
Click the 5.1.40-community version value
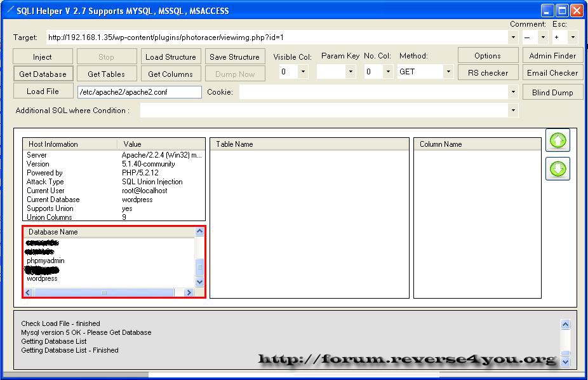(x=149, y=164)
